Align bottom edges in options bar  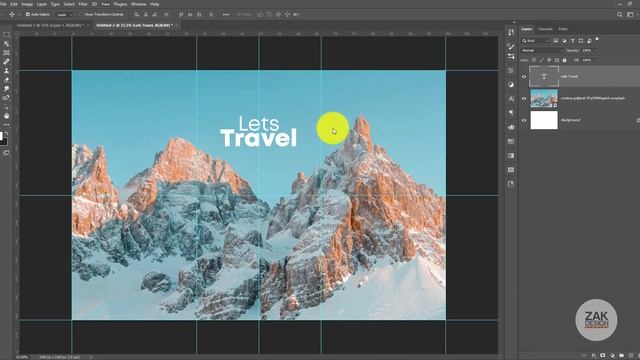[x=199, y=14]
